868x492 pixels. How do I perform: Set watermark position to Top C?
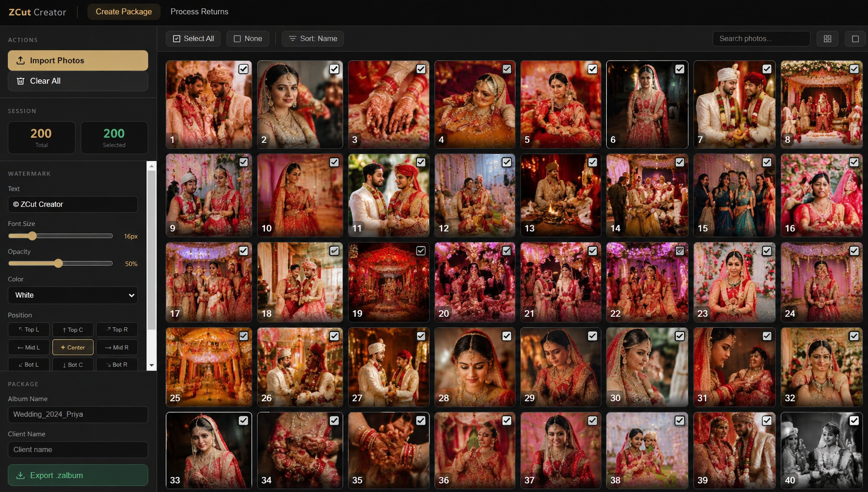tap(73, 329)
